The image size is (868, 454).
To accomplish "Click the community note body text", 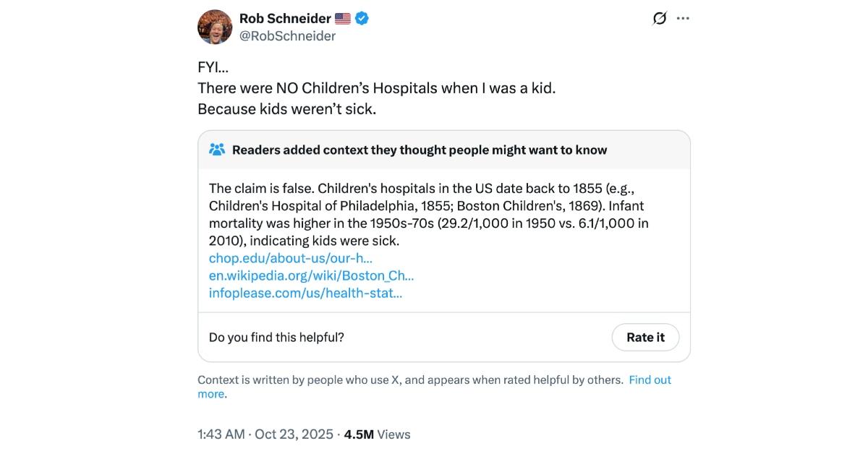I will click(x=428, y=214).
